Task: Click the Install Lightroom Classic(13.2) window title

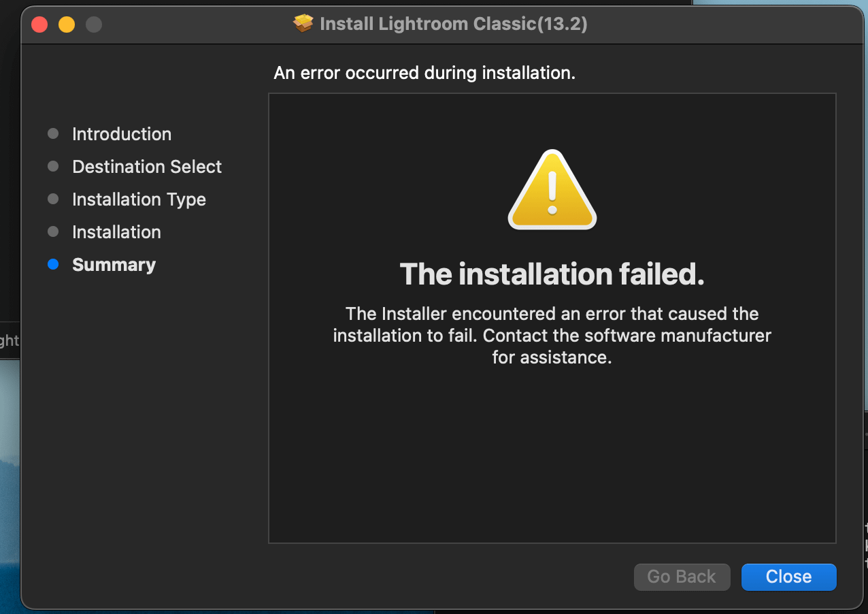Action: (453, 24)
